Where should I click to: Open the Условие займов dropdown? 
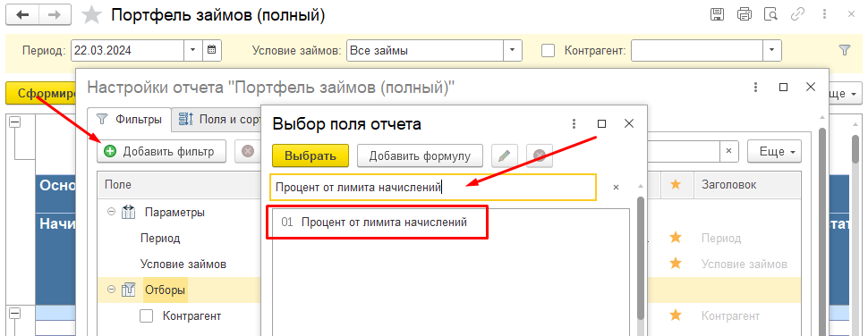pyautogui.click(x=513, y=50)
